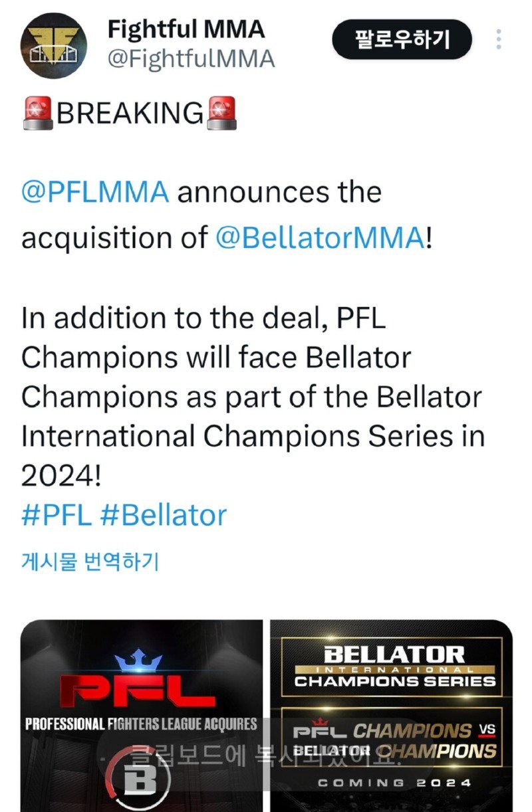The height and width of the screenshot is (812, 532).
Task: Tap the COMING 2024 caption
Action: [394, 783]
